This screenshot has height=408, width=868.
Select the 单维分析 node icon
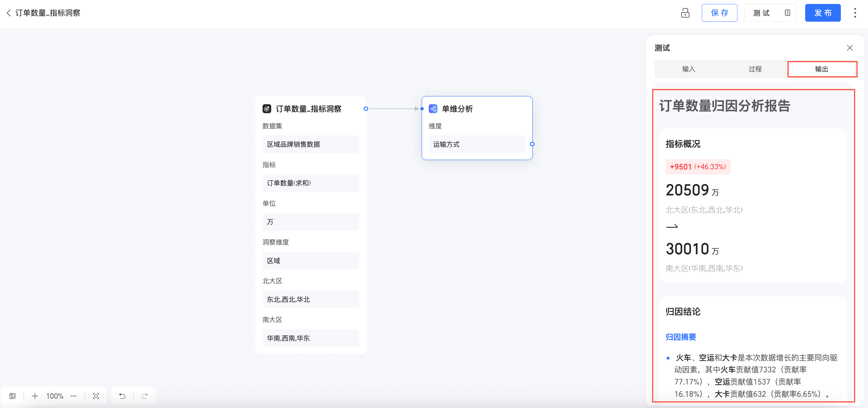click(433, 109)
